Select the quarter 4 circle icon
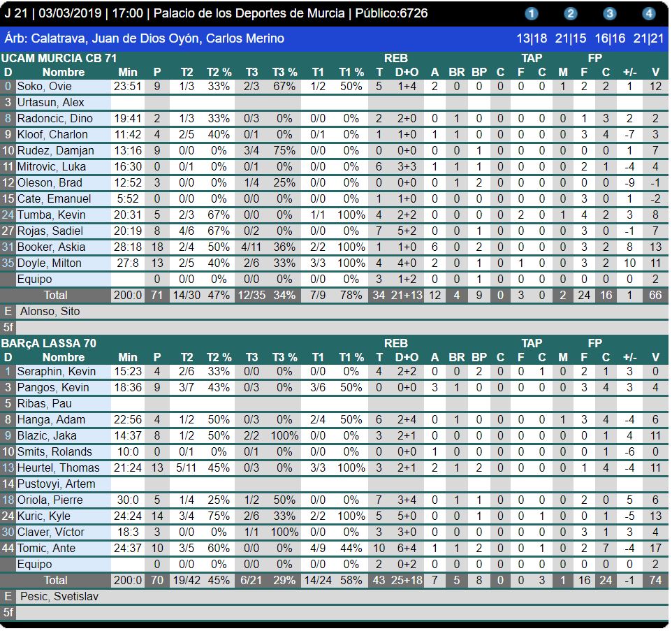The width and height of the screenshot is (672, 631). (649, 13)
